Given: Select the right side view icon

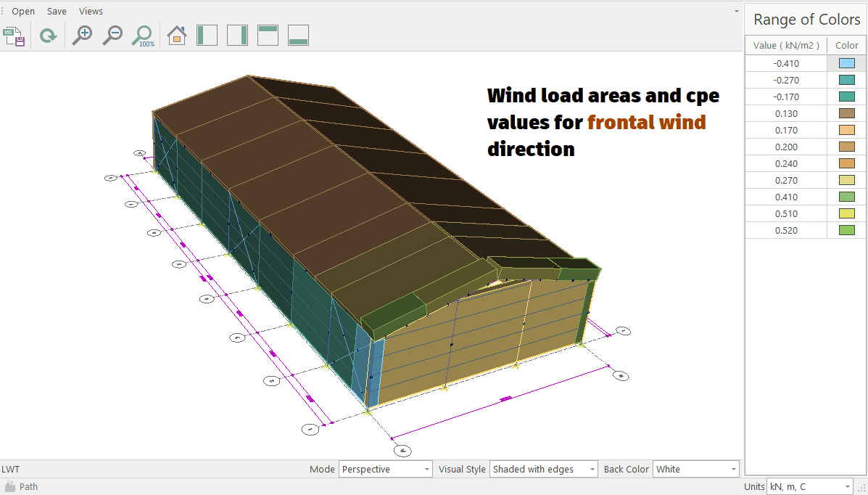Looking at the screenshot, I should click(237, 36).
